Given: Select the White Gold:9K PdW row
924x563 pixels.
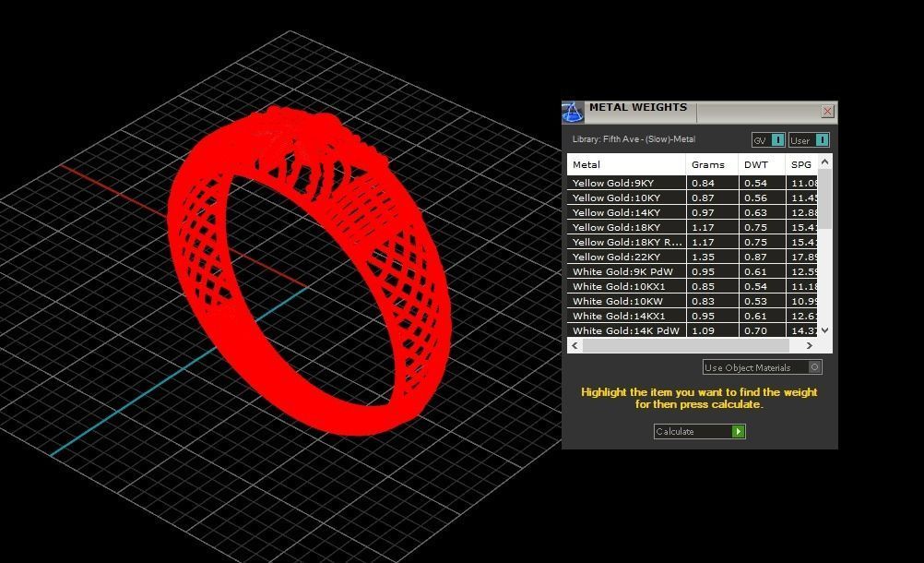Looking at the screenshot, I should coord(693,271).
